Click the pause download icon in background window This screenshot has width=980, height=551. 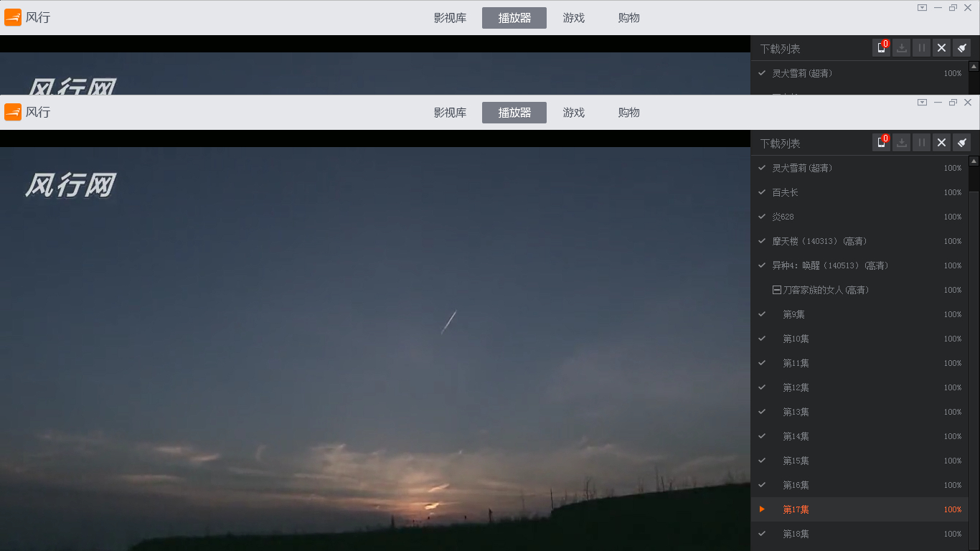(922, 48)
